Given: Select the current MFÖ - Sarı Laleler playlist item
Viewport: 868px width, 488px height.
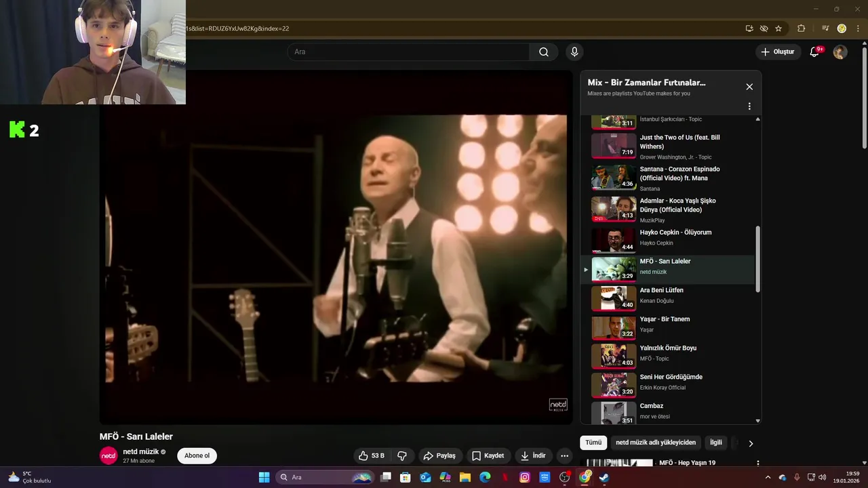Looking at the screenshot, I should [668, 269].
